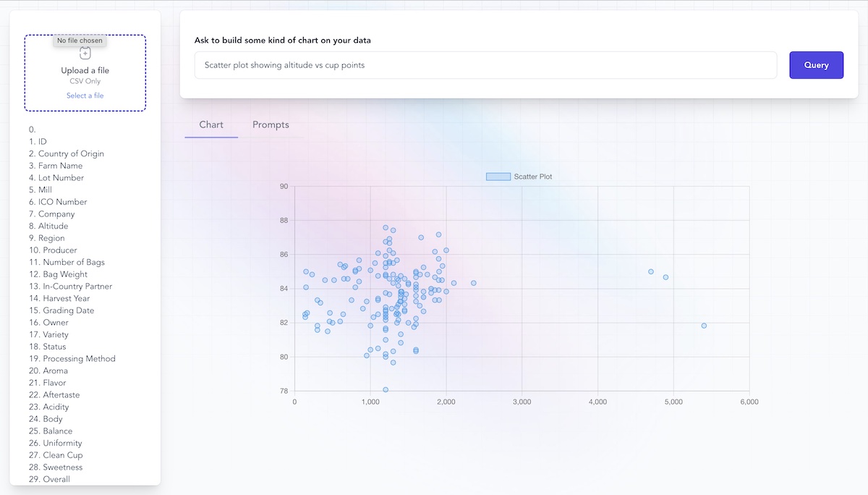Click the Farm Name column entry
This screenshot has height=495, width=868.
click(60, 166)
